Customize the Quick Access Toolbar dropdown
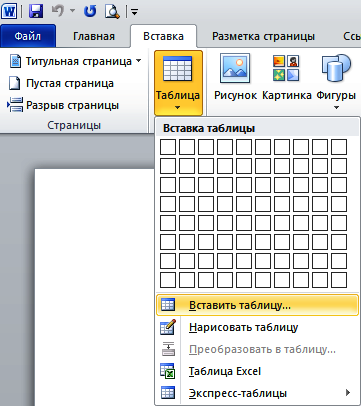 point(134,12)
